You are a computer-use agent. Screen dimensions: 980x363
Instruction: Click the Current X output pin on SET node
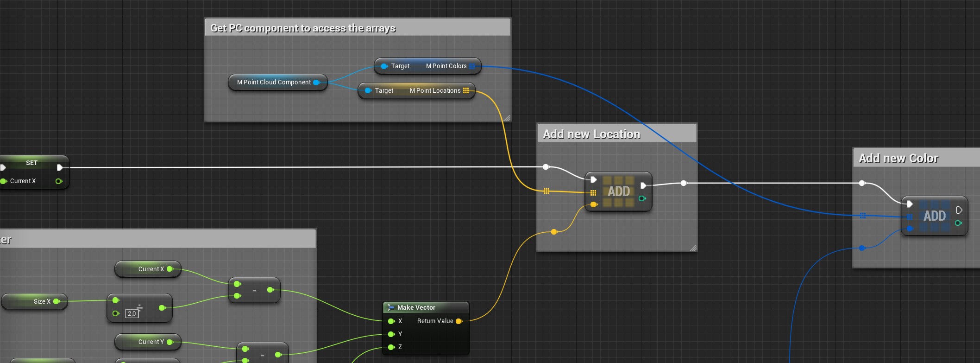tap(59, 181)
